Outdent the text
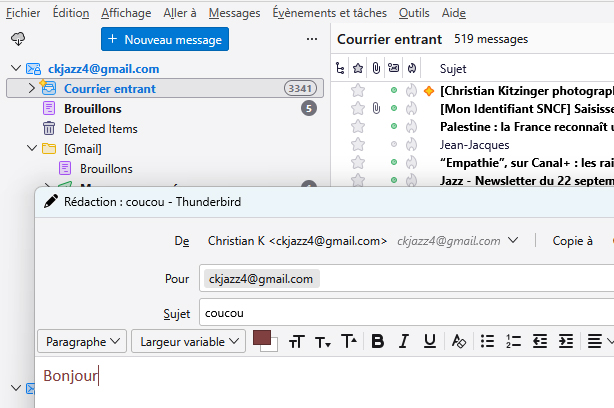 pos(540,341)
